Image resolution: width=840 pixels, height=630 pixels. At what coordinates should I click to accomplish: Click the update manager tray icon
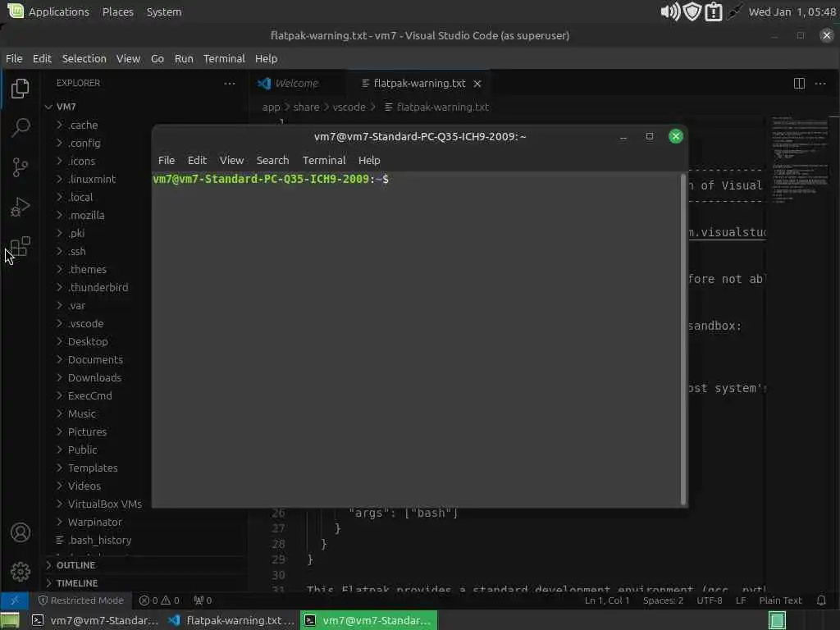point(714,11)
